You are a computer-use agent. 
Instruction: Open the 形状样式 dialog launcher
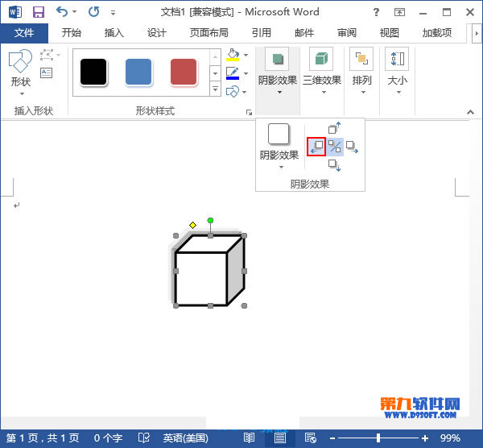pos(249,113)
